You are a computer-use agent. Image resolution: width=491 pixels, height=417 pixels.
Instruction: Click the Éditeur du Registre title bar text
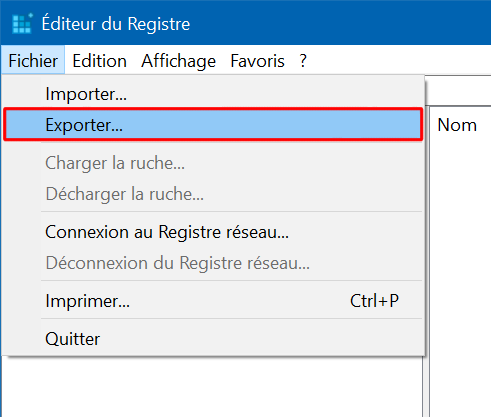pos(116,24)
